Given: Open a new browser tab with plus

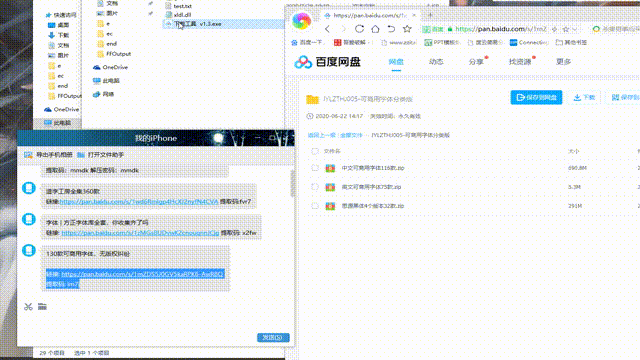Looking at the screenshot, I should pyautogui.click(x=430, y=15).
